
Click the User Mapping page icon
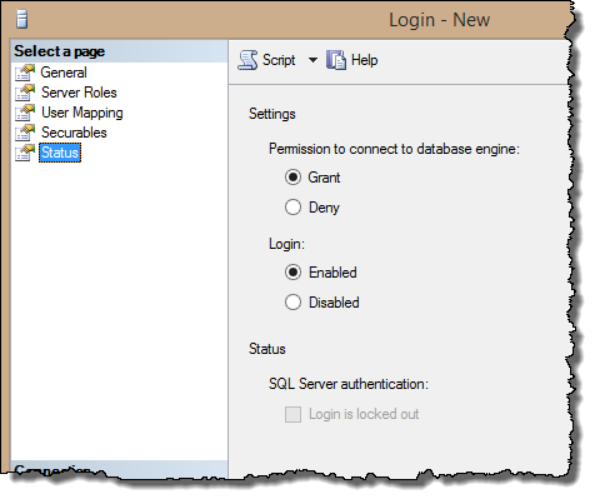coord(25,113)
